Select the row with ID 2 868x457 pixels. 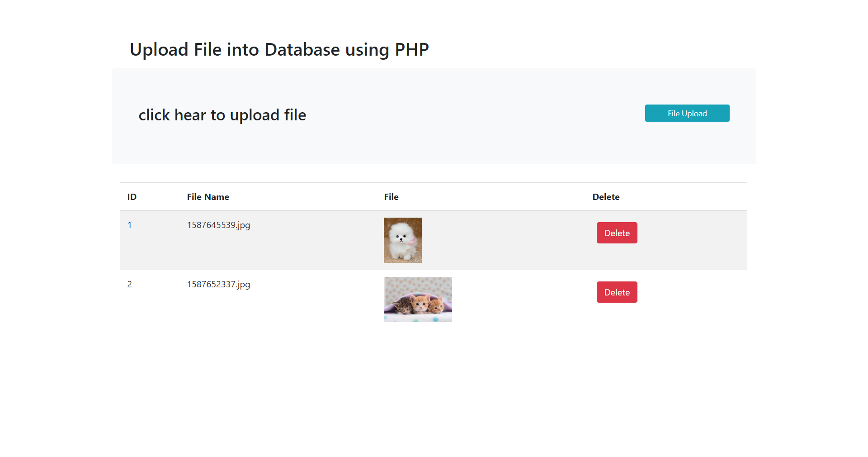pyautogui.click(x=316, y=299)
